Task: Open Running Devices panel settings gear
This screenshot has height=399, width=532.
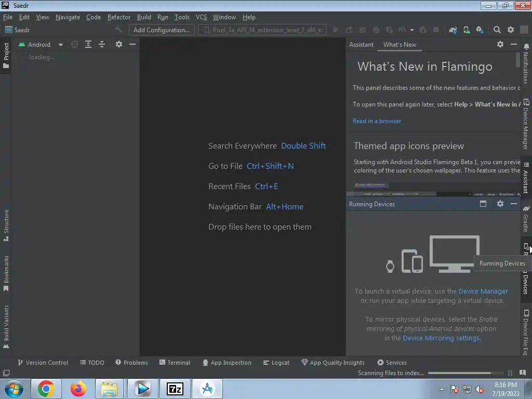Action: click(500, 204)
